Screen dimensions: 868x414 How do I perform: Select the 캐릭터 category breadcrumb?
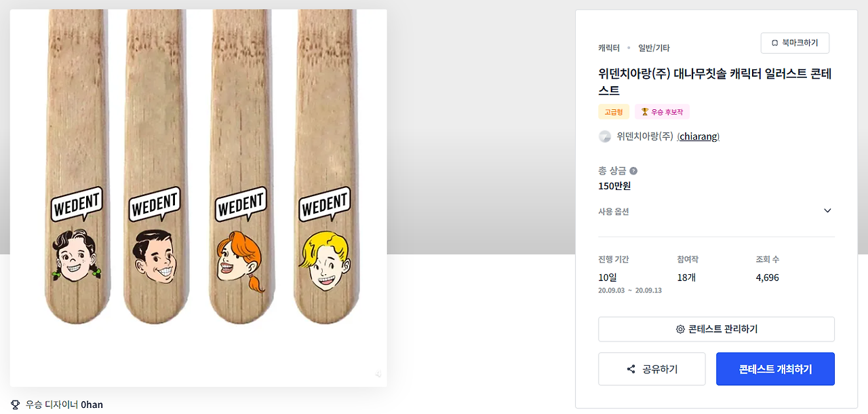coord(609,48)
